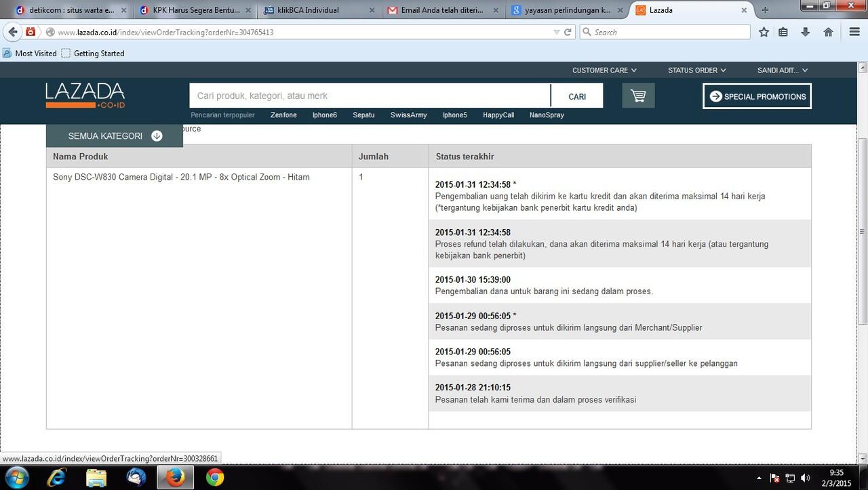The width and height of the screenshot is (868, 490).
Task: Click the Firefox taskbar icon
Action: [x=176, y=478]
